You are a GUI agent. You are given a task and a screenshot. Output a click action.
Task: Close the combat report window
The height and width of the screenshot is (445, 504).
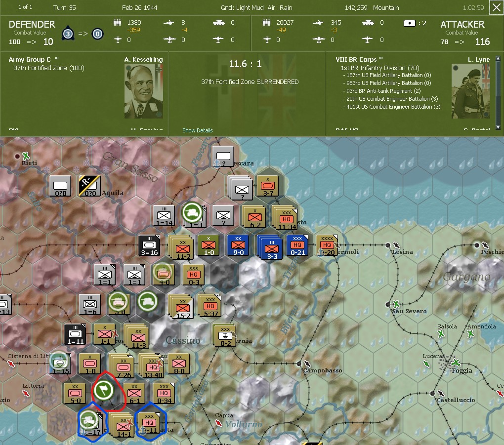[496, 7]
